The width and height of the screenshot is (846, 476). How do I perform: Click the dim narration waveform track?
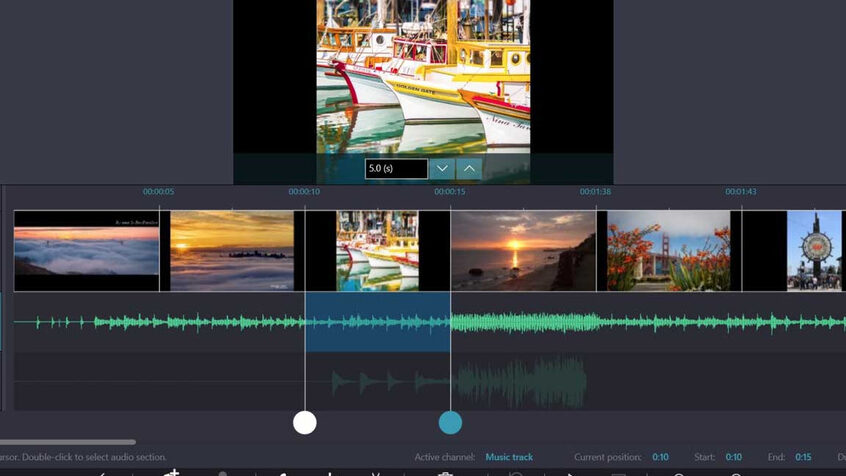(x=459, y=382)
